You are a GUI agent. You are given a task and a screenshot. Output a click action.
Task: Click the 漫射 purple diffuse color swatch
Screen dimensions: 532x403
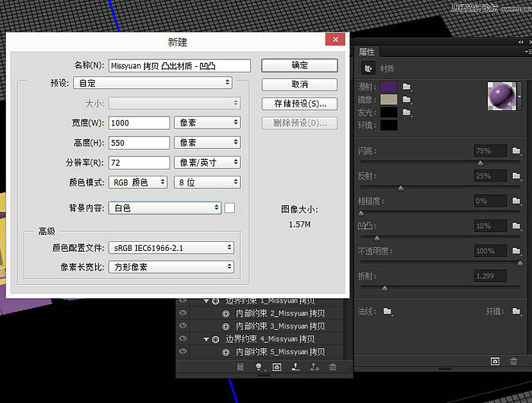[x=389, y=87]
